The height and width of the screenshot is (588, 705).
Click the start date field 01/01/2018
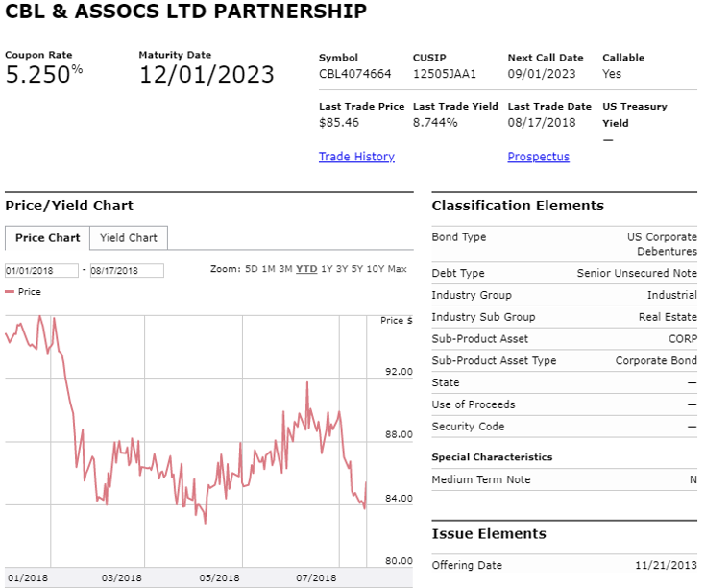(x=41, y=270)
